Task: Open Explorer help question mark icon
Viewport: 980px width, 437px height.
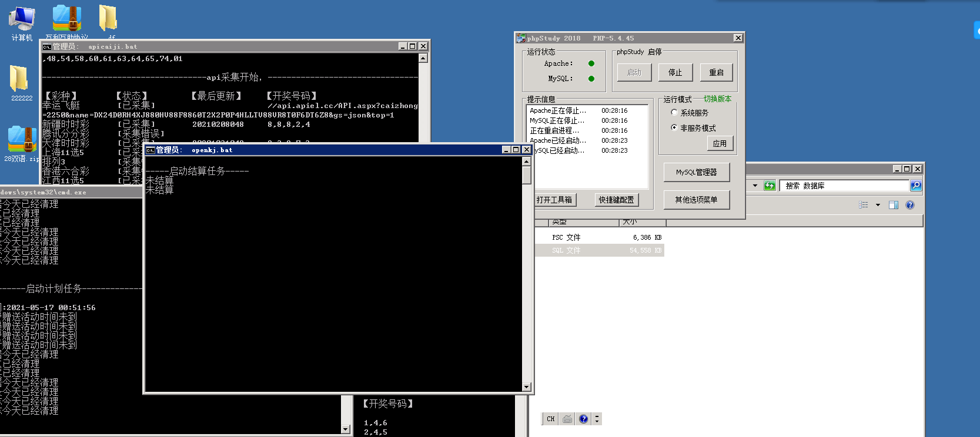Action: click(x=910, y=205)
